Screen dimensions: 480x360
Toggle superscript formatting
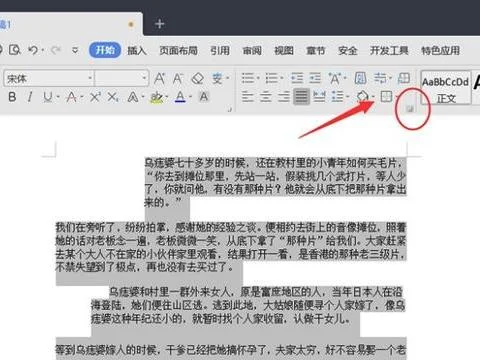(x=95, y=97)
